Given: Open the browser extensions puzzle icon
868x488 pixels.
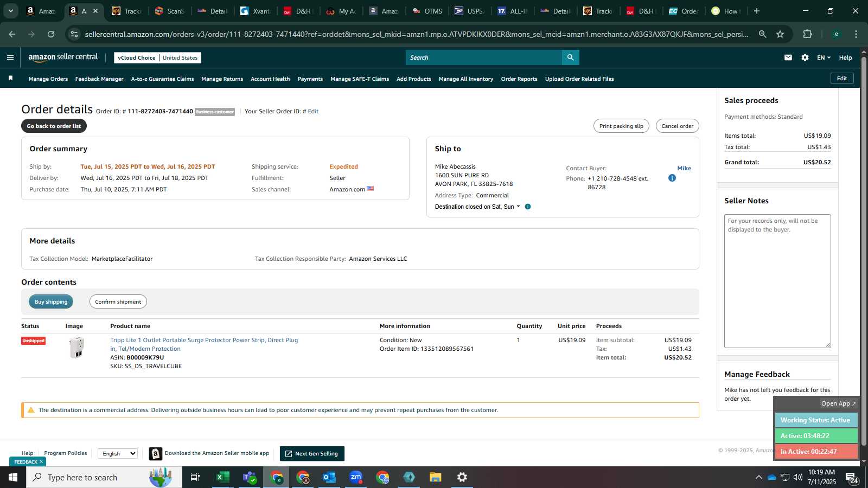Looking at the screenshot, I should coord(808,34).
